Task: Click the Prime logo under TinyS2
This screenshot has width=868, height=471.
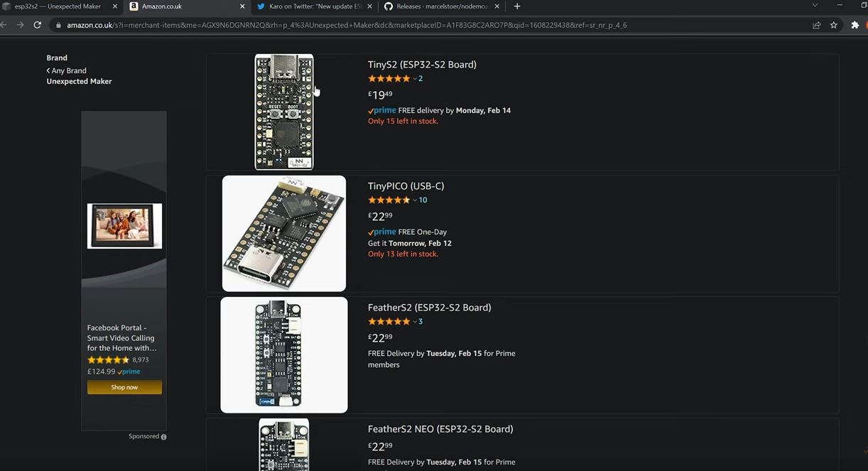Action: coord(382,110)
